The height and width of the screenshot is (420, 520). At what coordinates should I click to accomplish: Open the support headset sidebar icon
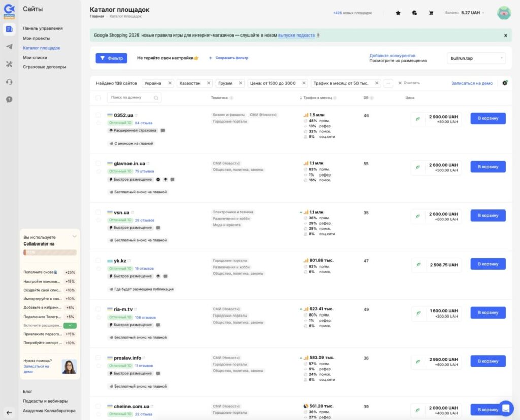pos(9,82)
